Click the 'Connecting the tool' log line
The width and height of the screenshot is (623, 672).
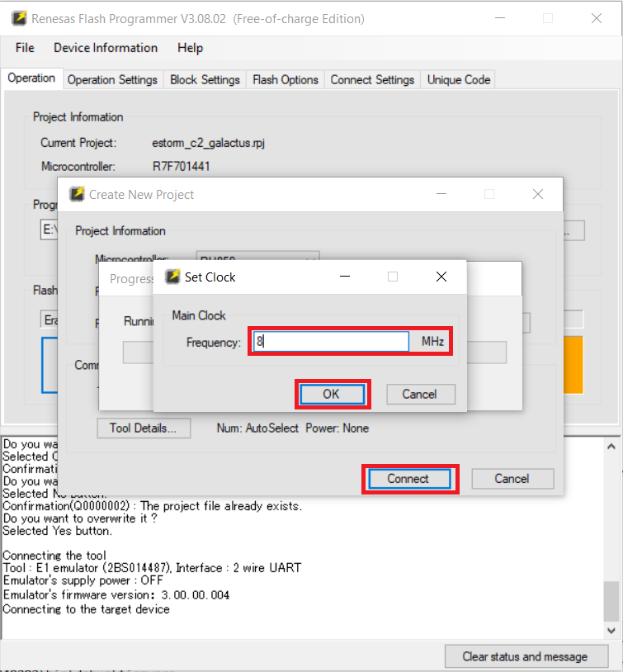54,556
